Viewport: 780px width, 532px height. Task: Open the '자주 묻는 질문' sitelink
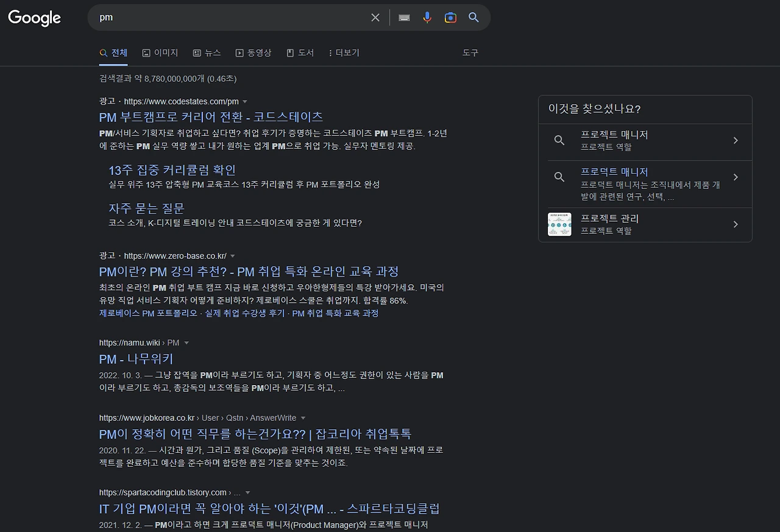tap(147, 208)
